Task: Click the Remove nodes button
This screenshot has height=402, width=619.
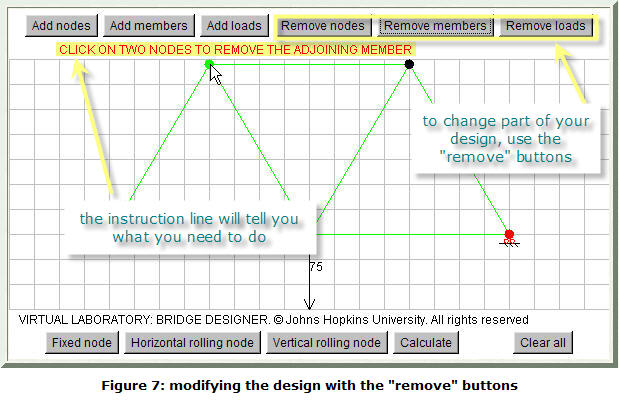Action: point(323,26)
